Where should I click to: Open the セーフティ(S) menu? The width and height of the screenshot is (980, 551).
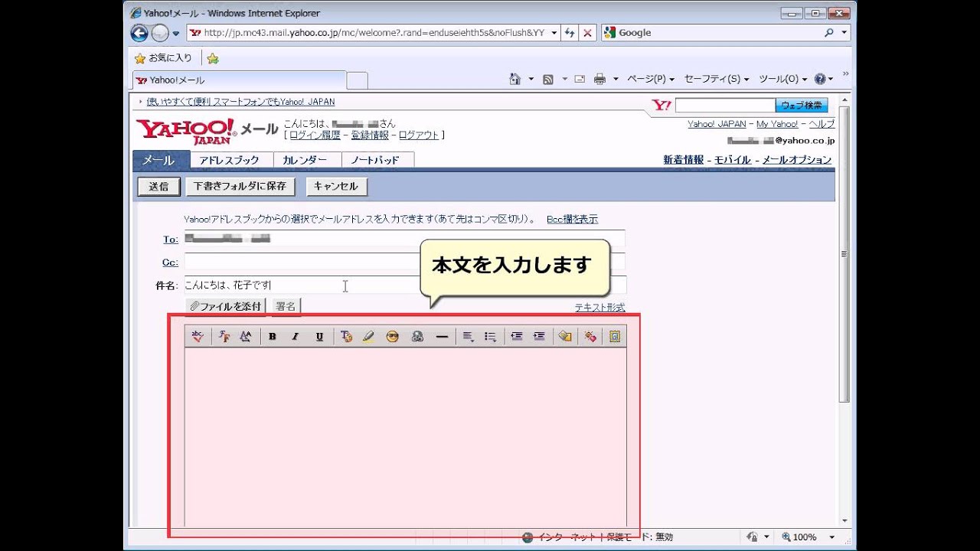pyautogui.click(x=717, y=79)
